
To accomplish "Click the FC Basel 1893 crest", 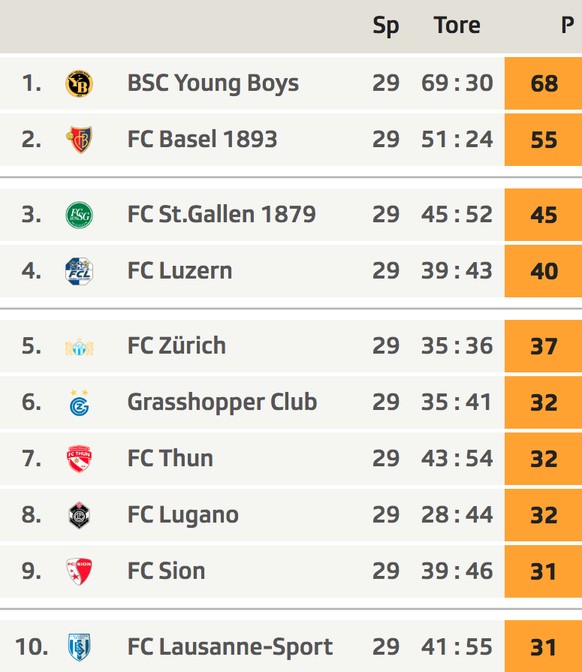I will coord(79,139).
